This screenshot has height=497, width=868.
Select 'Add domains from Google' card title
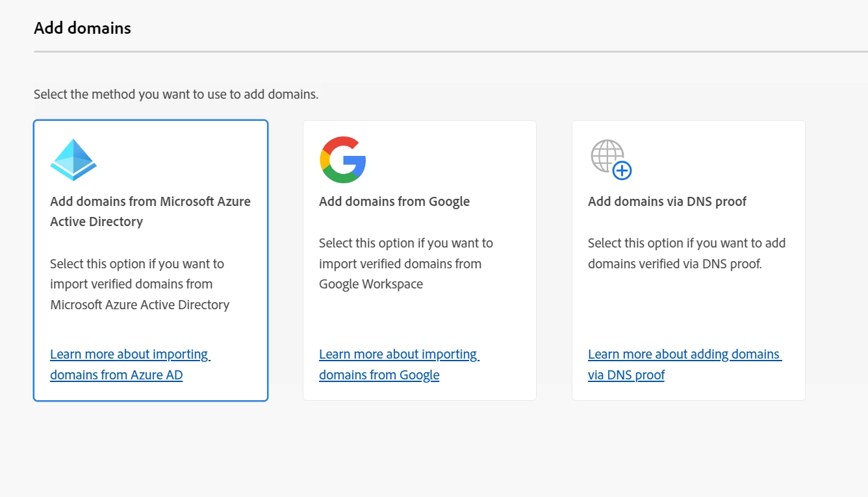(x=394, y=201)
